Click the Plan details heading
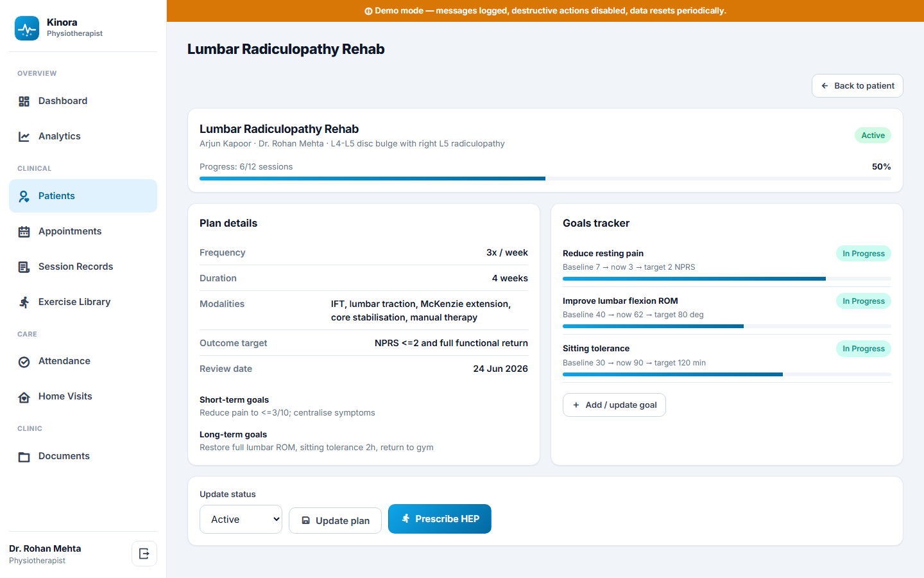The width and height of the screenshot is (924, 578). point(228,223)
